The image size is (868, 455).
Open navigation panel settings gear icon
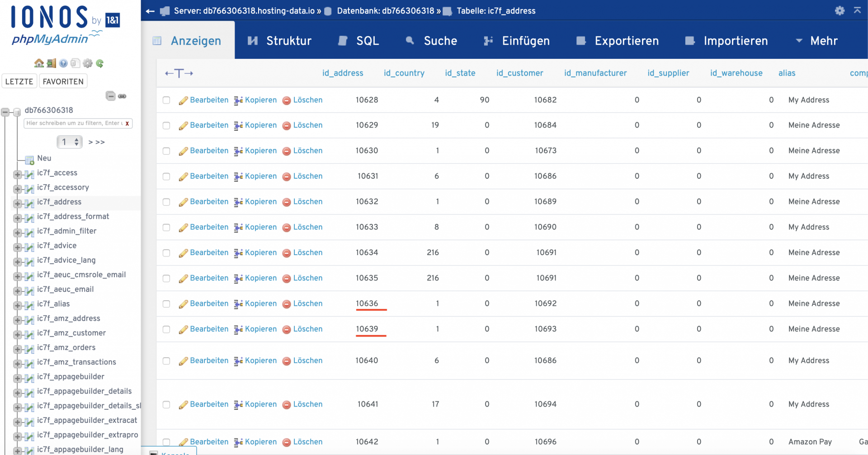point(88,63)
